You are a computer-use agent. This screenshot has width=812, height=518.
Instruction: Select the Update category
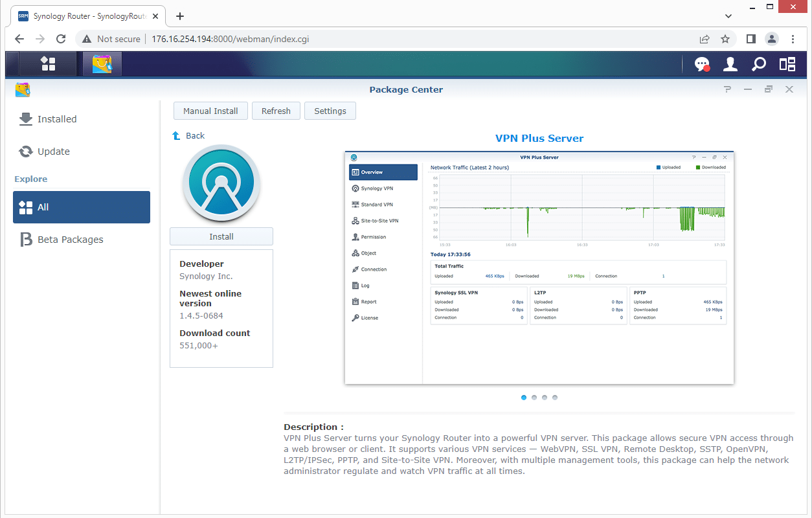tap(82, 152)
